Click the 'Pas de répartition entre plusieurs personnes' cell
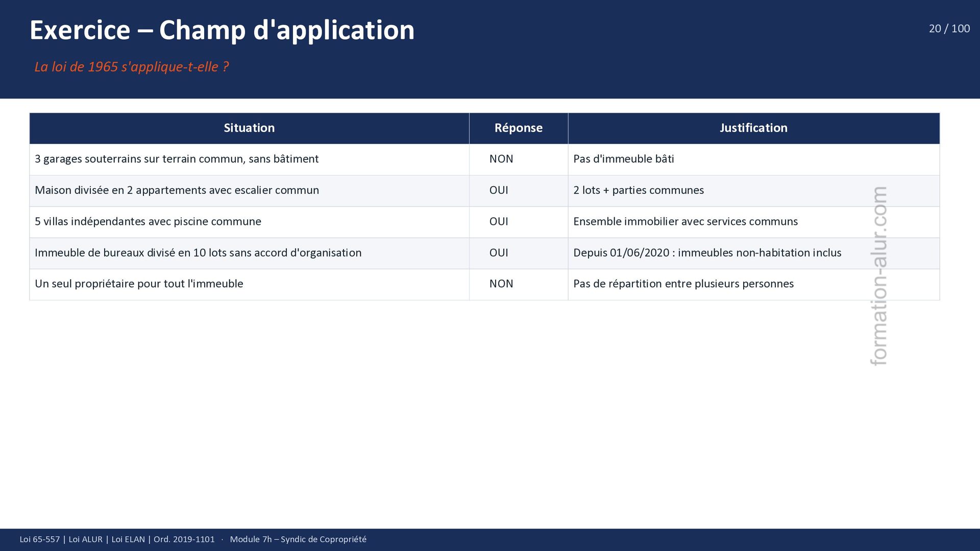 [x=683, y=284]
